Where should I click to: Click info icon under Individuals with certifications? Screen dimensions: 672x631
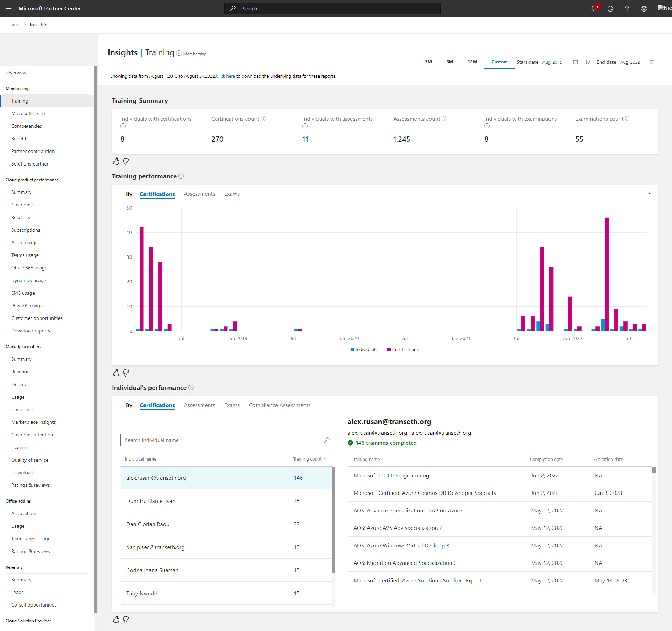123,126
